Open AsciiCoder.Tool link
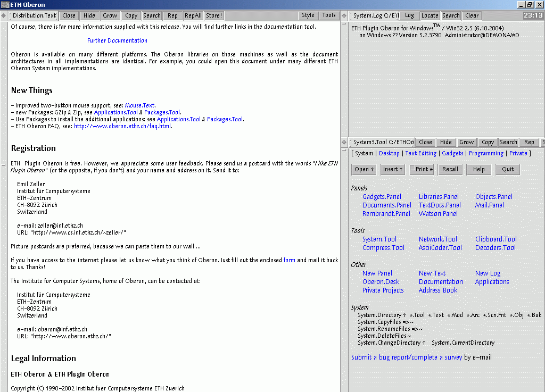The width and height of the screenshot is (545, 392). click(440, 247)
